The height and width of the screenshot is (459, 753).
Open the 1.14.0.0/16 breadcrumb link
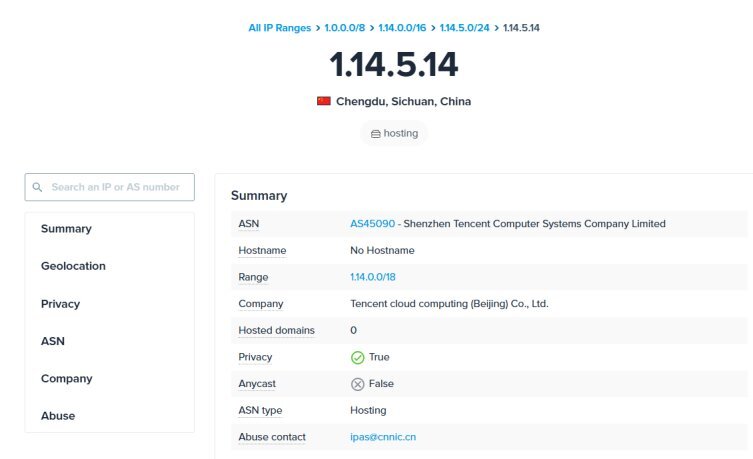(x=402, y=28)
